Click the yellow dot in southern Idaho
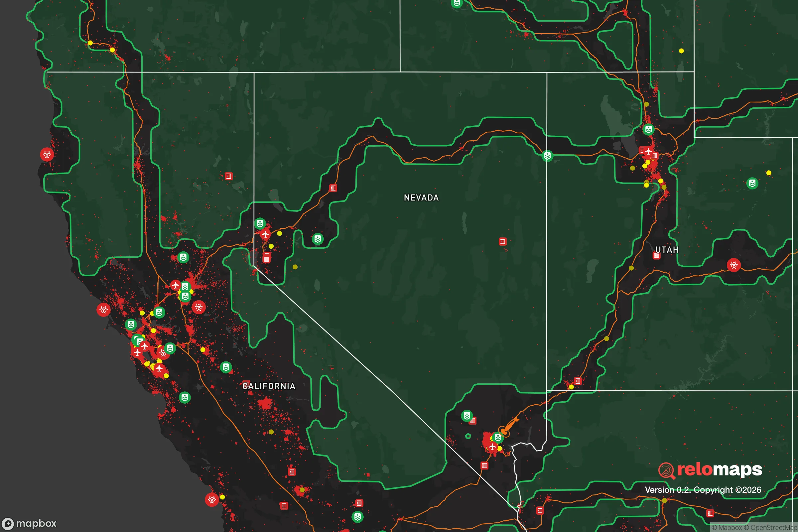The width and height of the screenshot is (798, 532). [x=681, y=51]
